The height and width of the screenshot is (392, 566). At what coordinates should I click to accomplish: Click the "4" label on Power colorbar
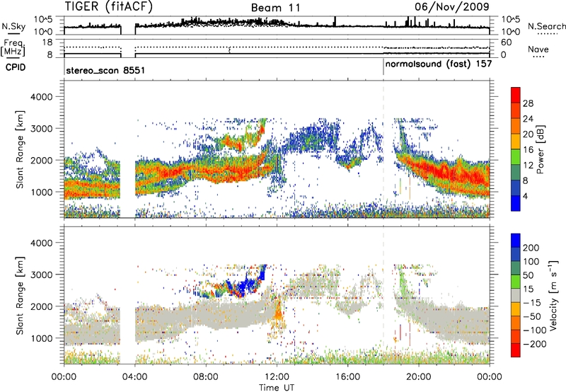[525, 197]
